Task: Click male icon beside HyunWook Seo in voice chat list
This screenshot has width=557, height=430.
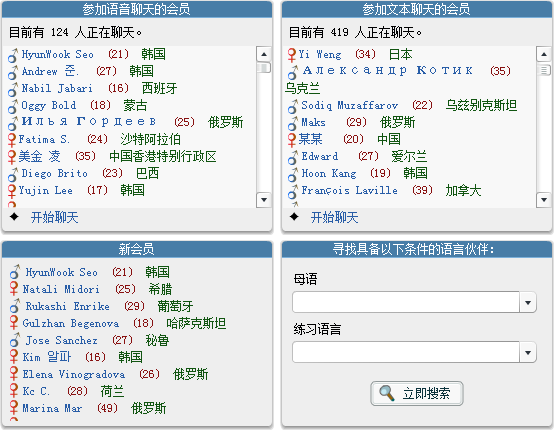Action: 13,55
